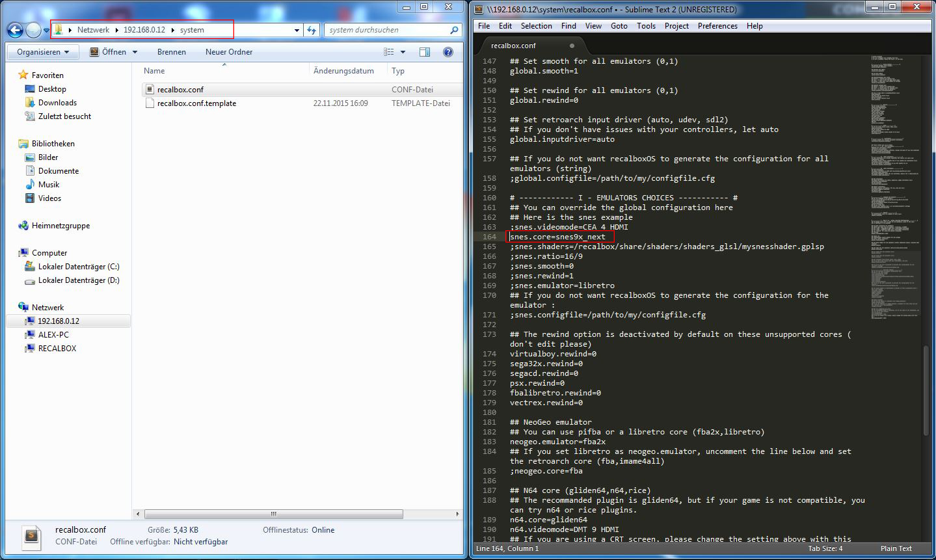Image resolution: width=936 pixels, height=560 pixels.
Task: Open the Organisieren dropdown menu
Action: tap(43, 52)
